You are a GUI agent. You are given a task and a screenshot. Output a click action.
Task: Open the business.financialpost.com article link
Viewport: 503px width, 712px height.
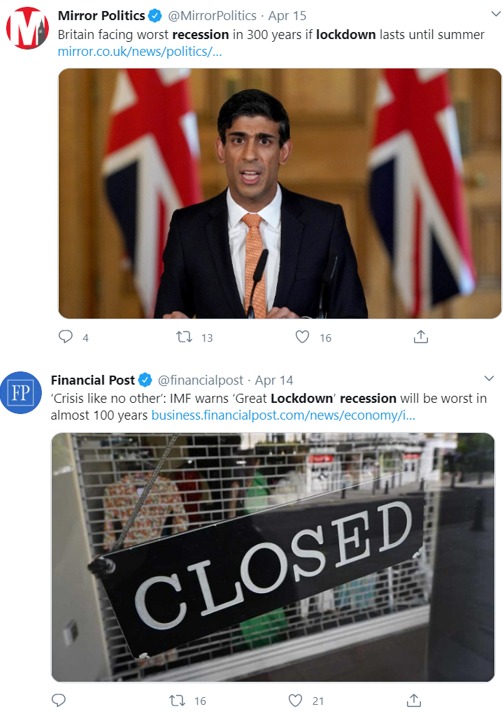283,415
